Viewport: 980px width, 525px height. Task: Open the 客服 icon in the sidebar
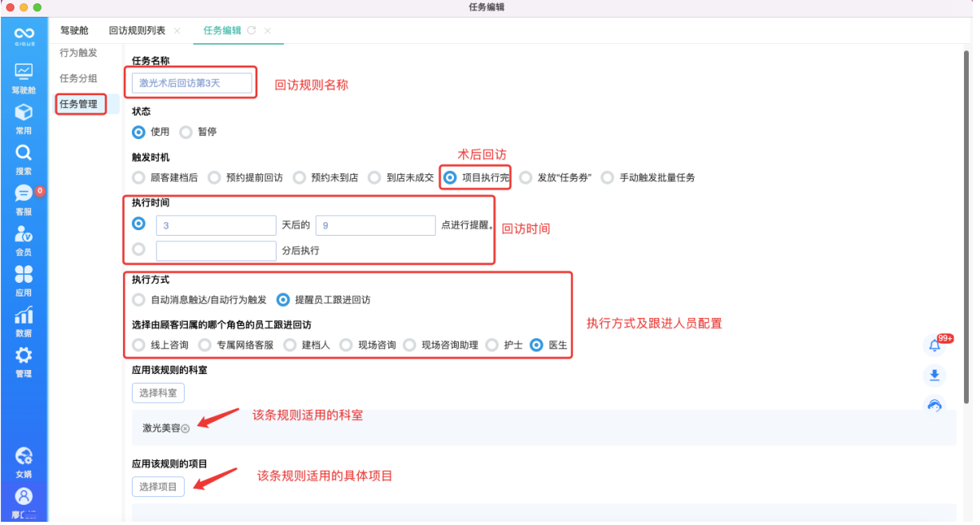24,194
